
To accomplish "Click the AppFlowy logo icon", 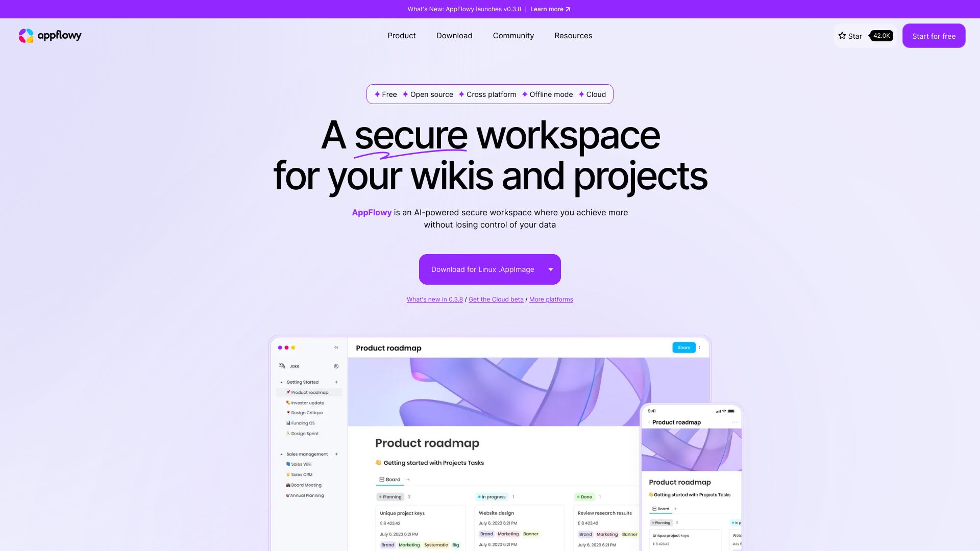I will tap(26, 35).
